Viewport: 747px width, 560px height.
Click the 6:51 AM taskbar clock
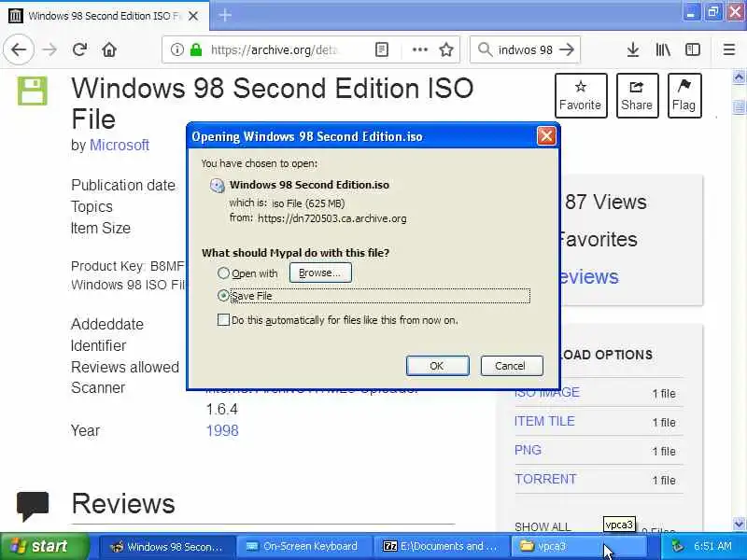pos(712,546)
